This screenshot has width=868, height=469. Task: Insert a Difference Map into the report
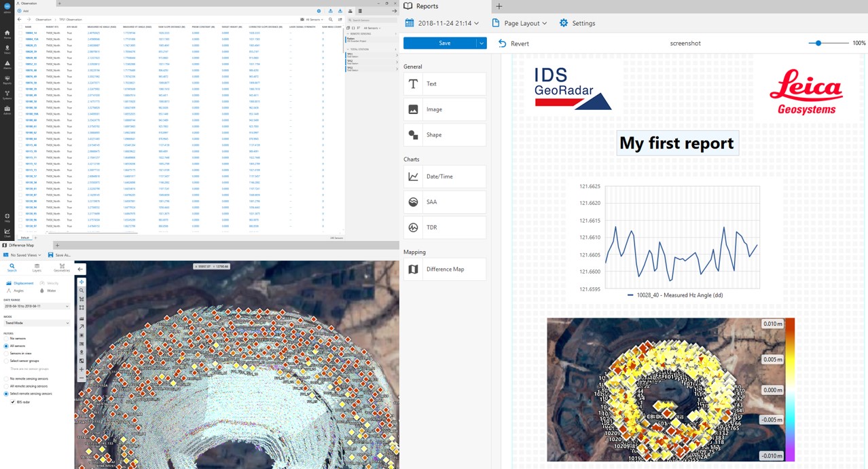pyautogui.click(x=445, y=269)
